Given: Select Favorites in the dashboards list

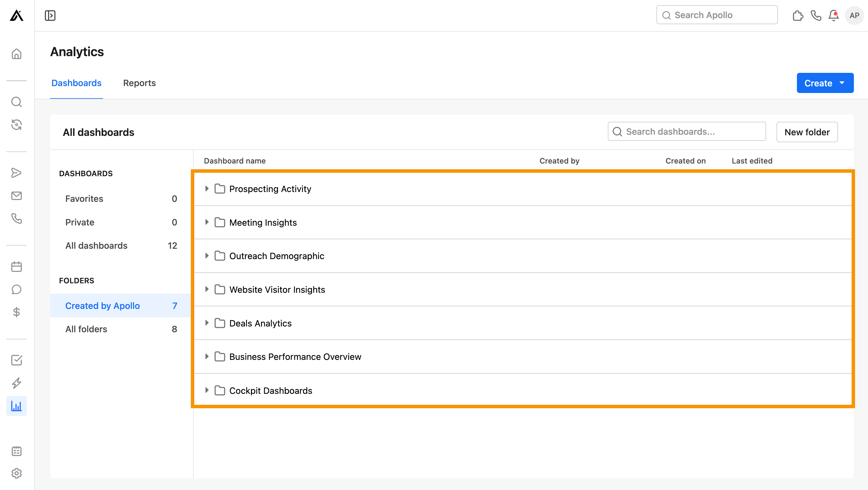Looking at the screenshot, I should click(121, 199).
